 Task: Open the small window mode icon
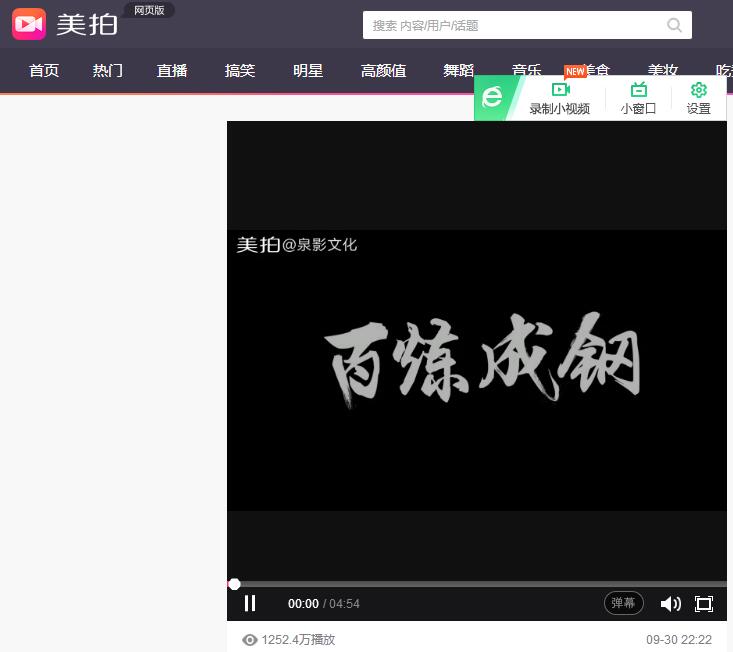pyautogui.click(x=638, y=90)
